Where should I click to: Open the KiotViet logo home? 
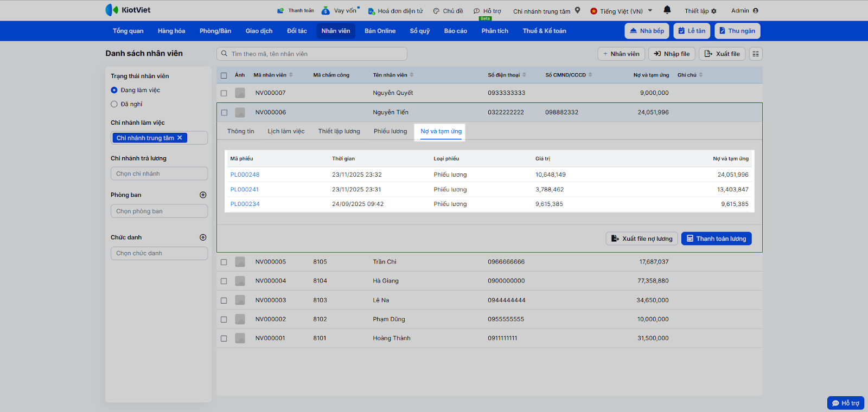[x=128, y=10]
